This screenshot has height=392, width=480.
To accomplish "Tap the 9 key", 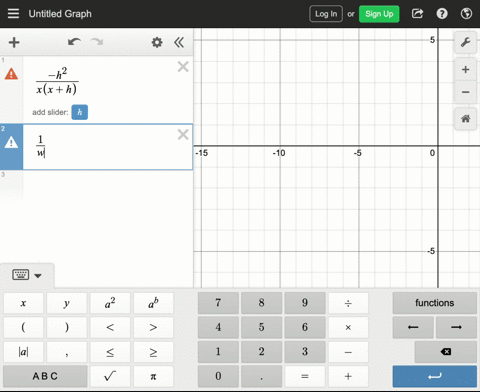I will (305, 303).
